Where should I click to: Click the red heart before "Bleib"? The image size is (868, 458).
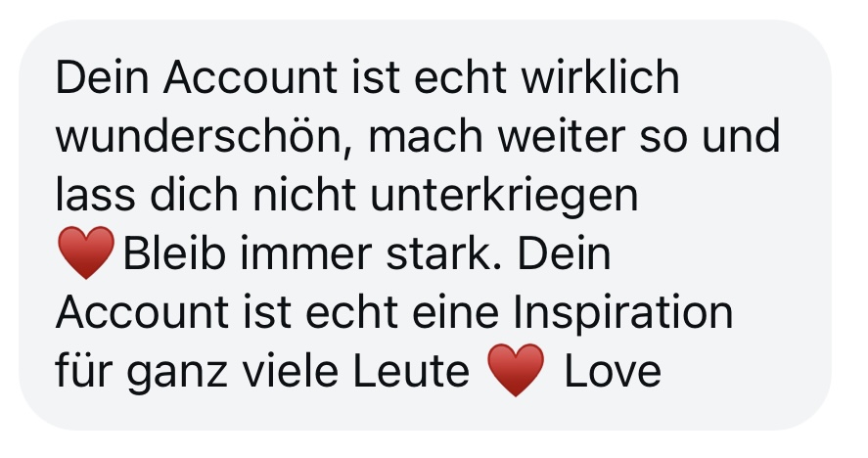pos(86,252)
